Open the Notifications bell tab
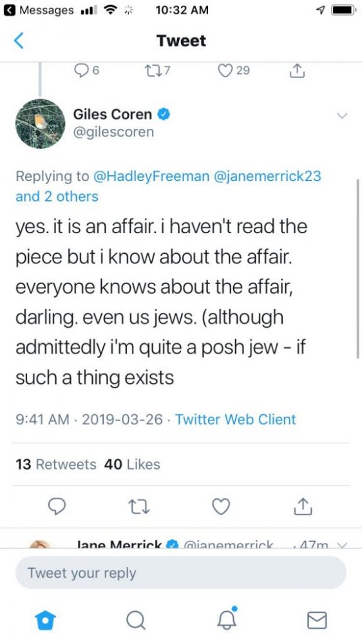Viewport: 362px width, 644px height. [227, 618]
